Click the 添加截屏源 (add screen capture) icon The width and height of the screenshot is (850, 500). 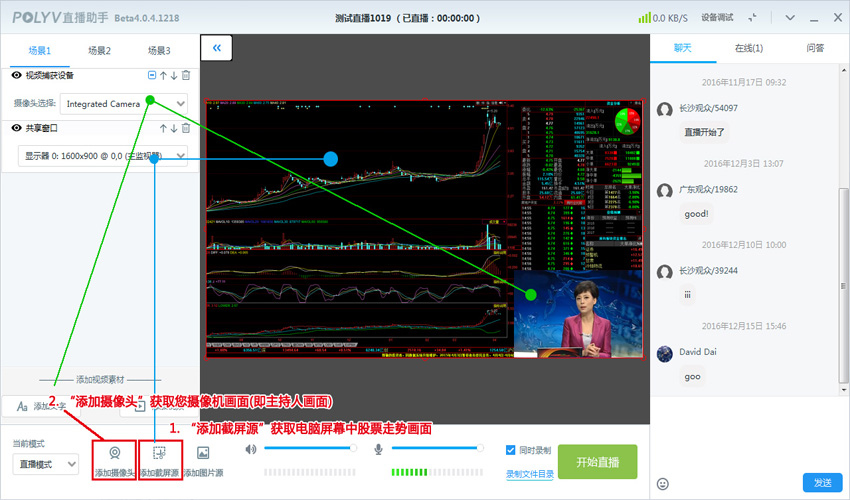click(x=159, y=453)
